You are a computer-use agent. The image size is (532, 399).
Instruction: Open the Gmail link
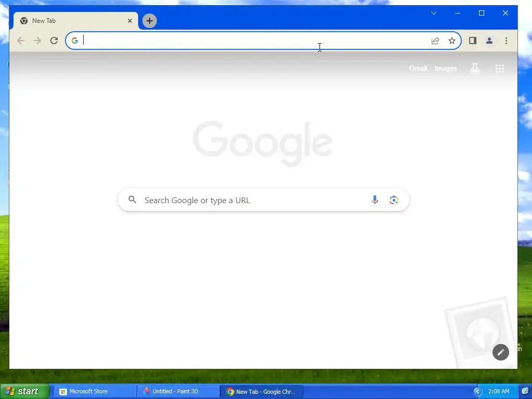(x=418, y=68)
